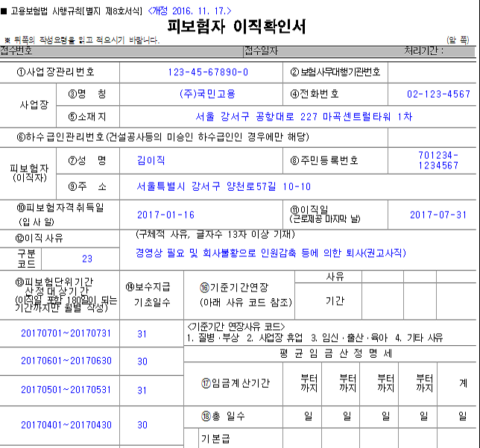
Task: Click empty field beside 하수급인관리번호
Action: [x=432, y=137]
